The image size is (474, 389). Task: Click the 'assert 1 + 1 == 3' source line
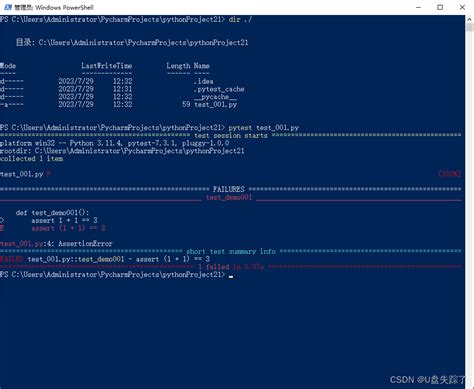point(64,220)
